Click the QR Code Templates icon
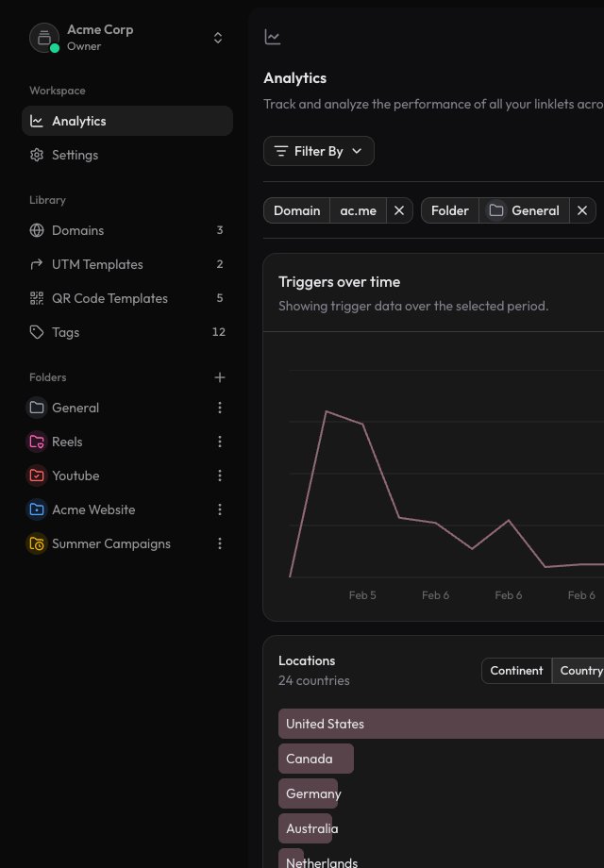 point(37,298)
